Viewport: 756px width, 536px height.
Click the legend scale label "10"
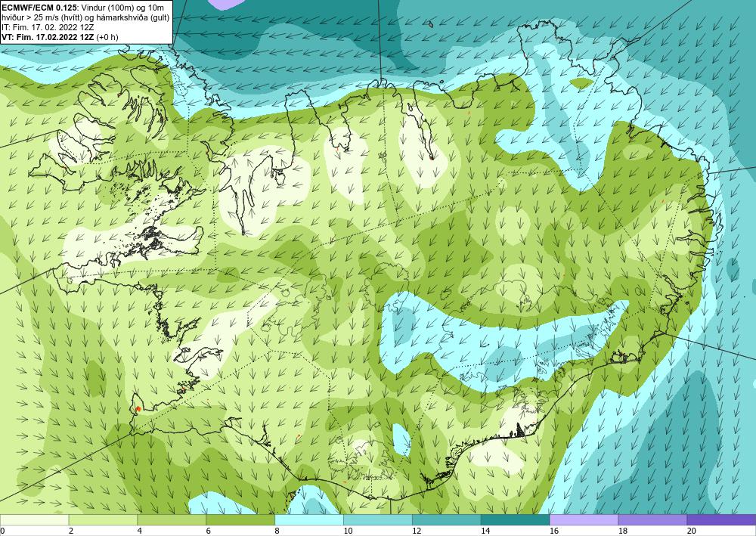[348, 531]
